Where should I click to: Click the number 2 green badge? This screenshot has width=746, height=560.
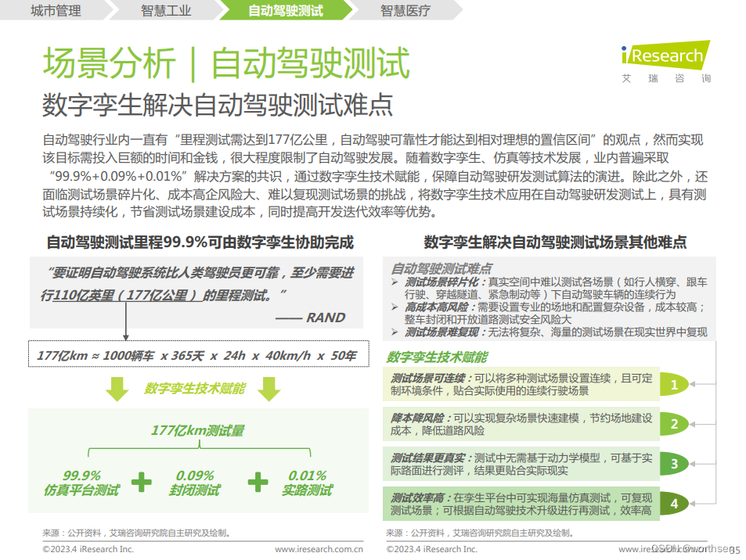[x=674, y=424]
